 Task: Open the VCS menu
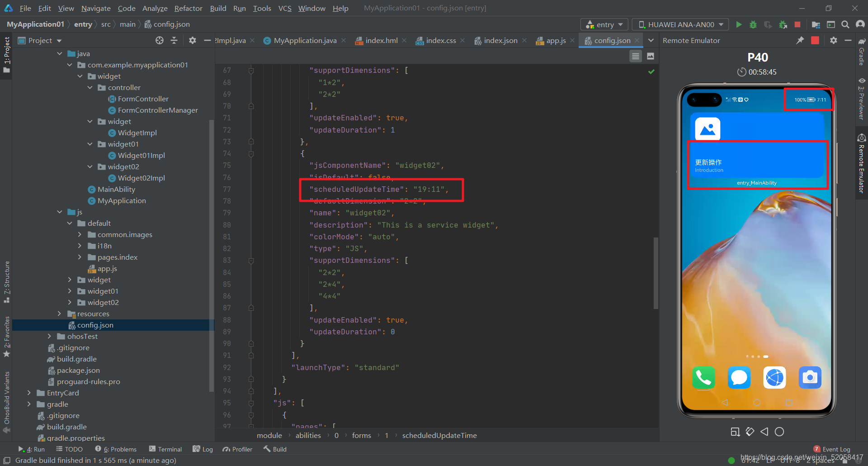[285, 8]
